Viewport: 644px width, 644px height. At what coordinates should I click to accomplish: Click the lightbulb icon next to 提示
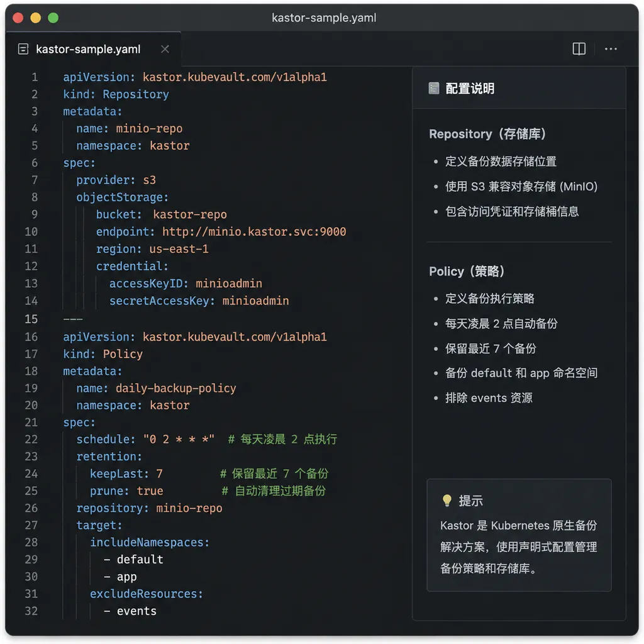(x=447, y=500)
